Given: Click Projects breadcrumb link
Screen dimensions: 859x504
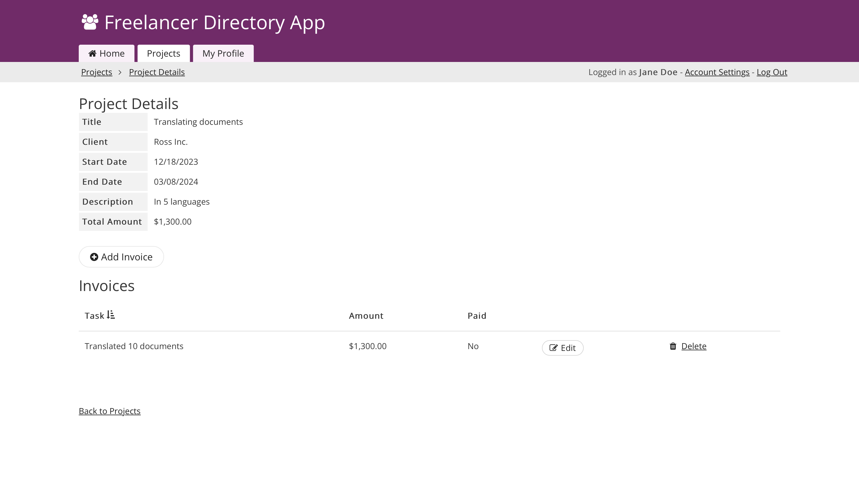Looking at the screenshot, I should 96,72.
